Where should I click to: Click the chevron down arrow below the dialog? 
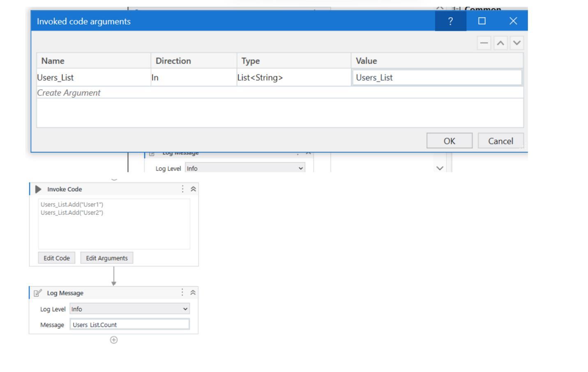pyautogui.click(x=440, y=168)
